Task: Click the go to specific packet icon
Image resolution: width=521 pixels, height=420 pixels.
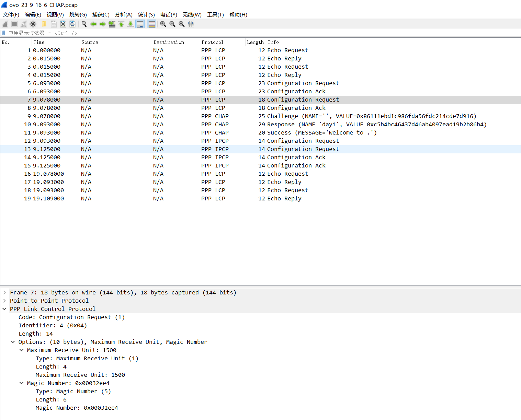Action: coord(112,24)
